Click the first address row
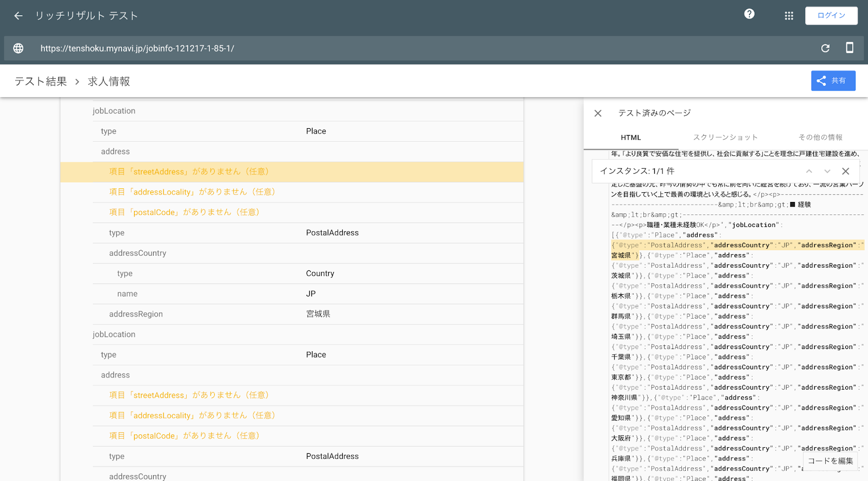The width and height of the screenshot is (868, 481). click(x=308, y=151)
